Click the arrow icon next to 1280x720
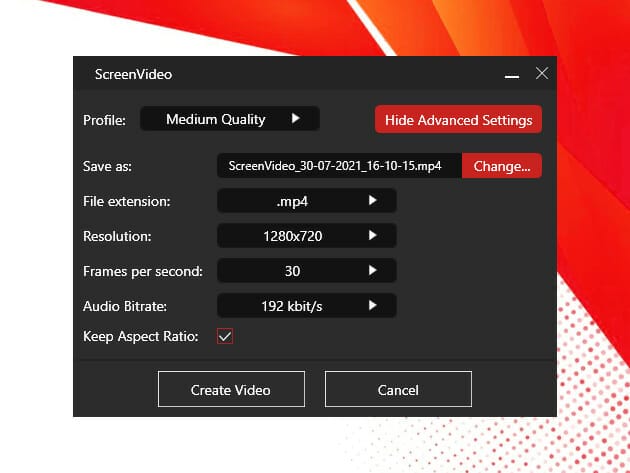 (x=372, y=236)
